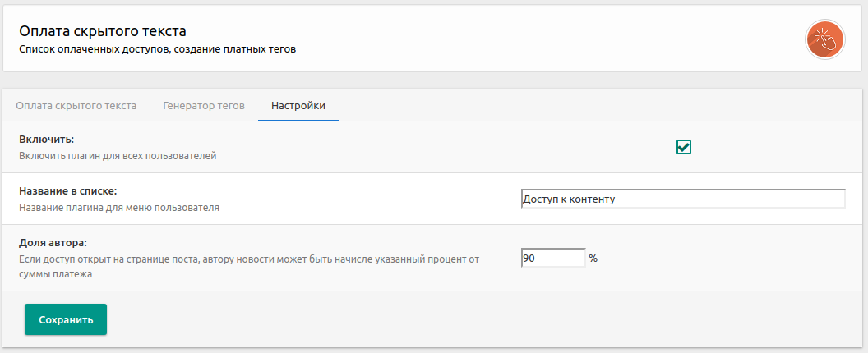Viewport: 868px width, 353px height.
Task: Click the 'Доля автора' percentage input
Action: 552,258
